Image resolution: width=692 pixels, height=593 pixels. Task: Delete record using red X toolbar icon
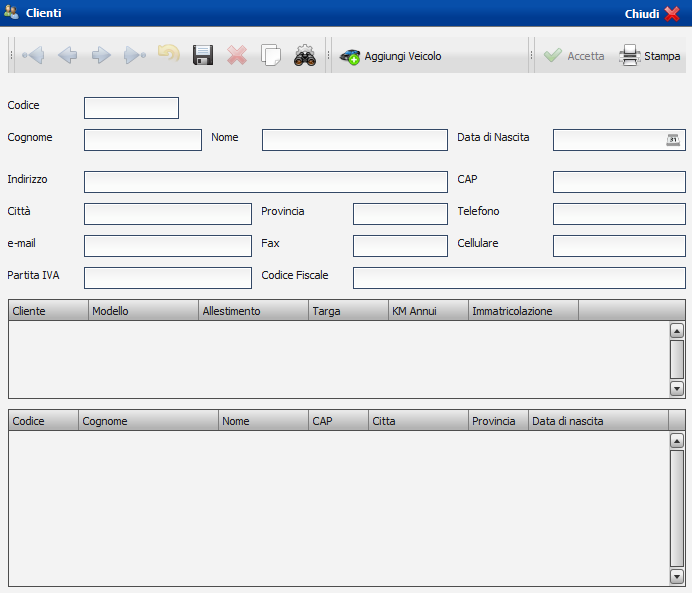point(237,56)
